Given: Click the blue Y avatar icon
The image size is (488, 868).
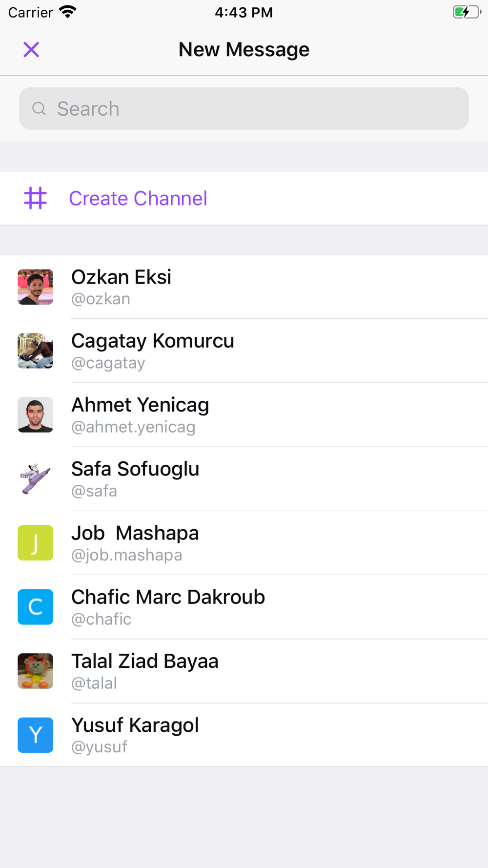Looking at the screenshot, I should [35, 735].
